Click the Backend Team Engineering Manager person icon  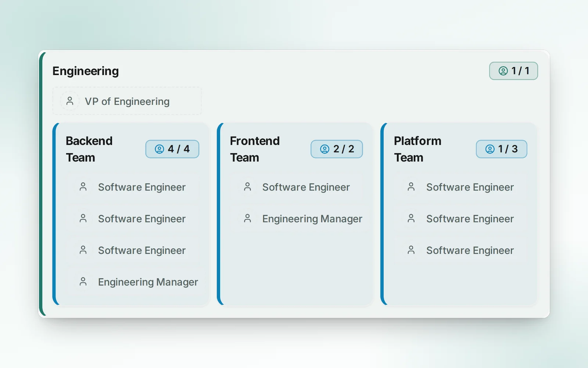tap(83, 282)
